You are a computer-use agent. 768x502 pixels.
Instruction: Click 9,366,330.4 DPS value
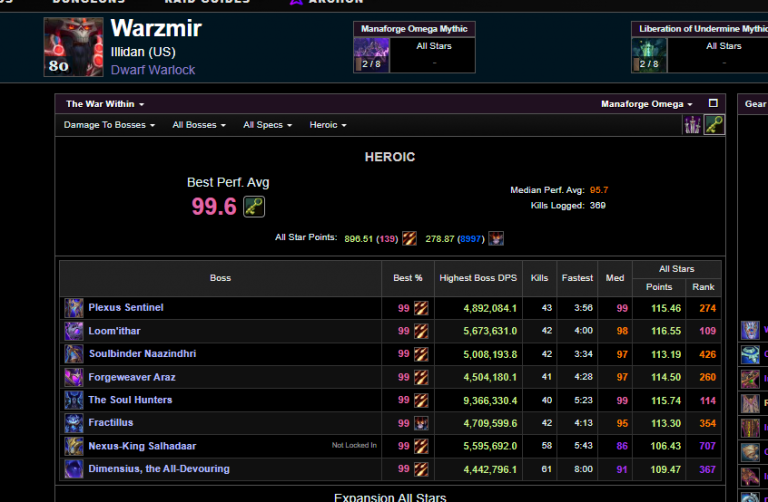click(490, 401)
